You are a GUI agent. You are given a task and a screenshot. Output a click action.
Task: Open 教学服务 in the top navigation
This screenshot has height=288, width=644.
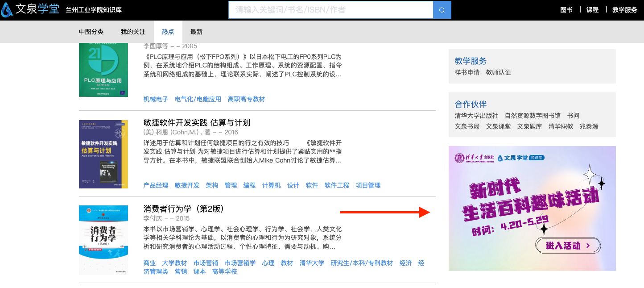[624, 10]
